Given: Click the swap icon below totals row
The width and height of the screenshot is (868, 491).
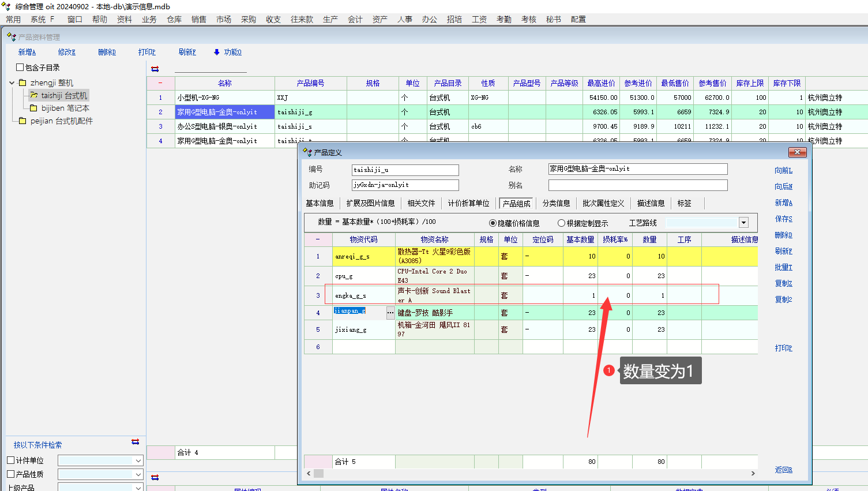Looking at the screenshot, I should coord(155,478).
